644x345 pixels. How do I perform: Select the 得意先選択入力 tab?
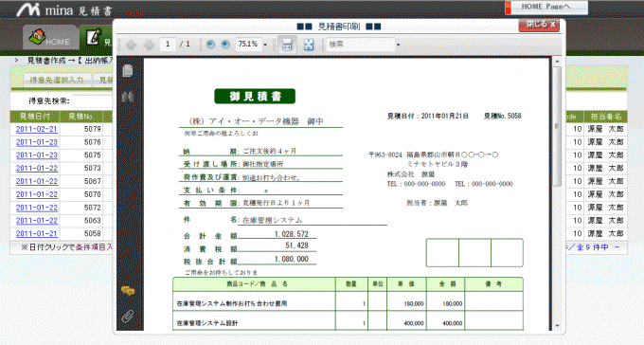click(57, 80)
